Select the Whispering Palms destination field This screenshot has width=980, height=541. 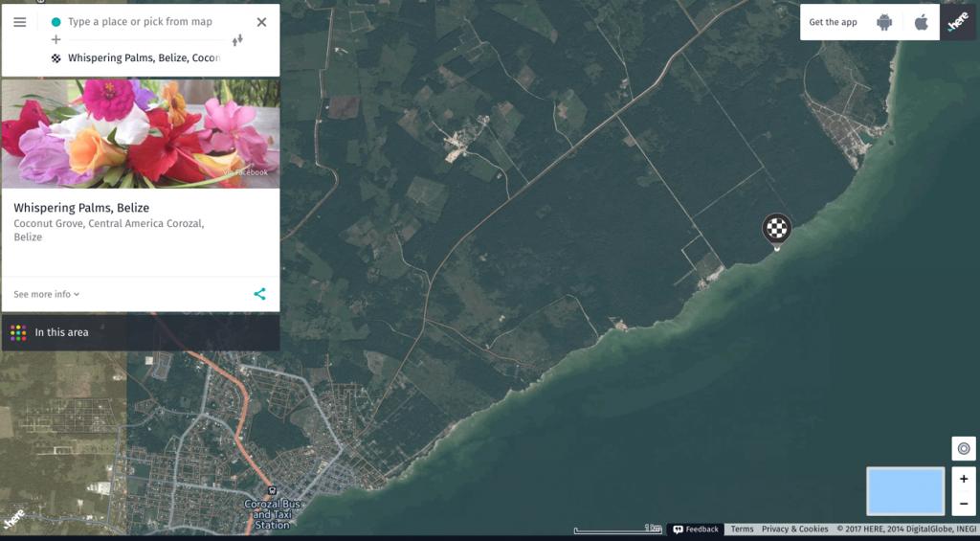(x=144, y=58)
